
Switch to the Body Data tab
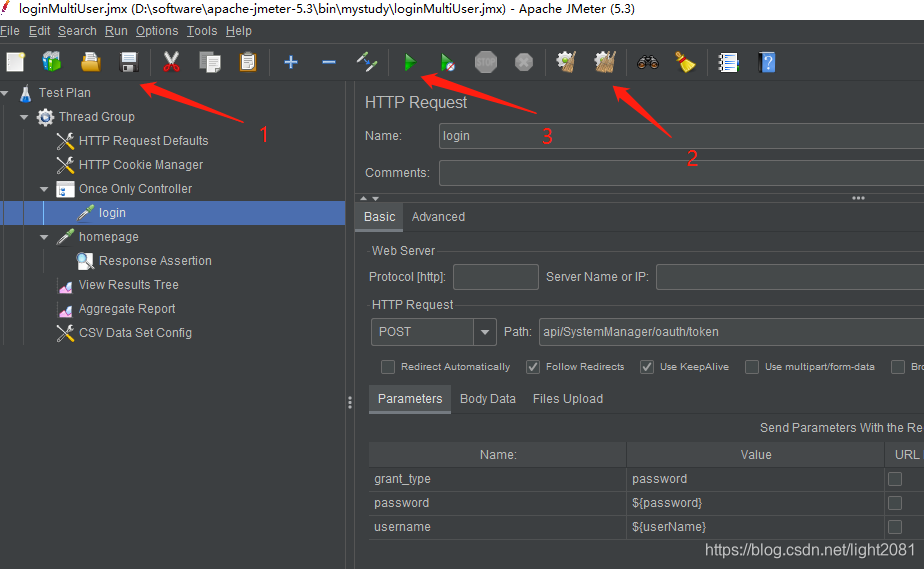tap(487, 399)
